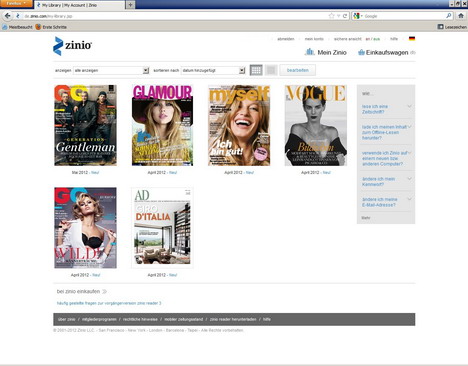Click rechtliche hinweise footer link
This screenshot has width=468, height=366.
click(x=140, y=319)
